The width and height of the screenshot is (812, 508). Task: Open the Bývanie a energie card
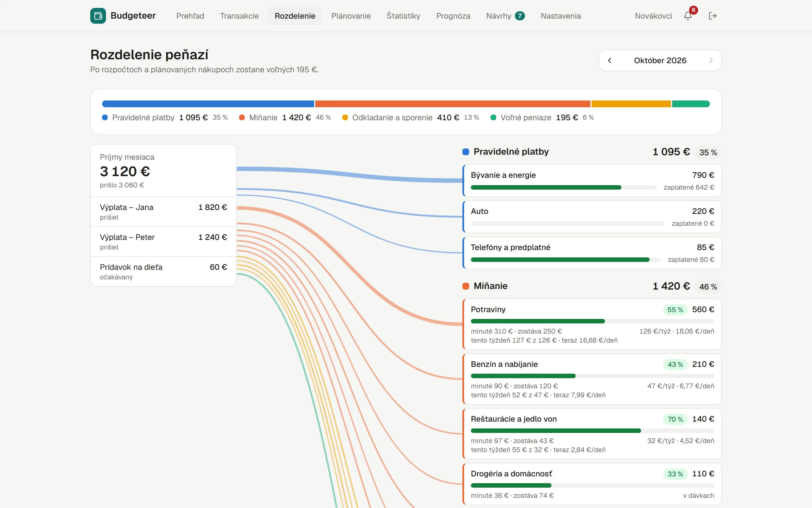[592, 181]
